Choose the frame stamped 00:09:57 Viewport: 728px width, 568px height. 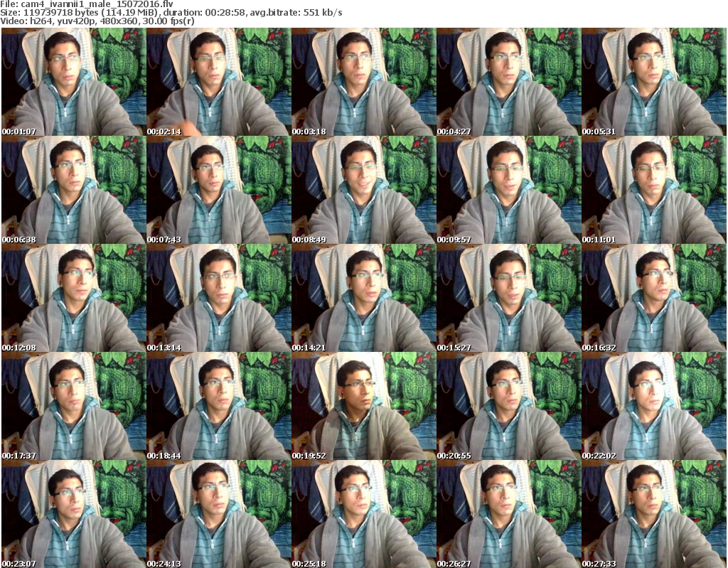point(508,190)
